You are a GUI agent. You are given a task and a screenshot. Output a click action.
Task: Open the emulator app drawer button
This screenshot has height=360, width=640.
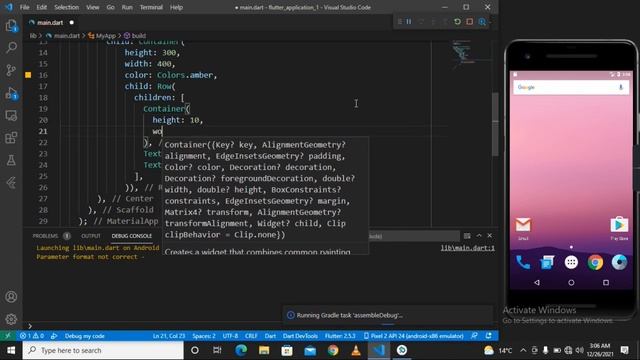(x=571, y=262)
